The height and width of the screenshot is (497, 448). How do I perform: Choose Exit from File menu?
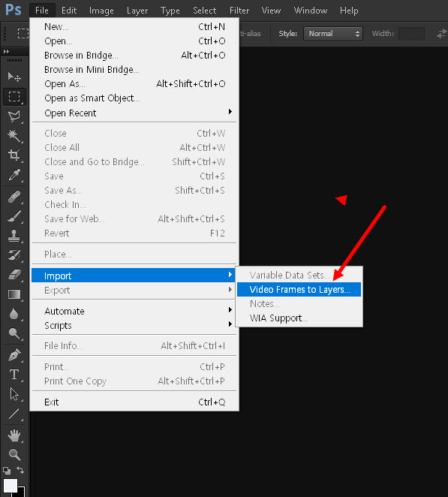[x=134, y=402]
